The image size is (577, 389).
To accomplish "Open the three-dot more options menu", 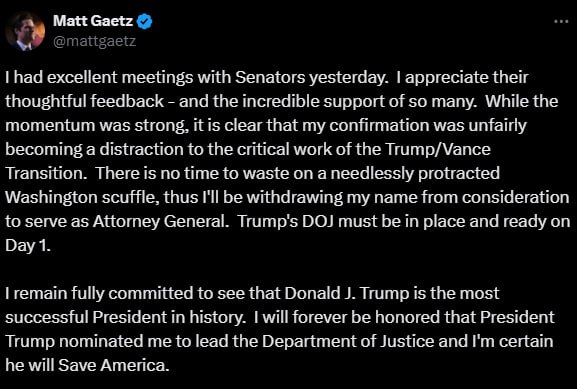I will [561, 21].
